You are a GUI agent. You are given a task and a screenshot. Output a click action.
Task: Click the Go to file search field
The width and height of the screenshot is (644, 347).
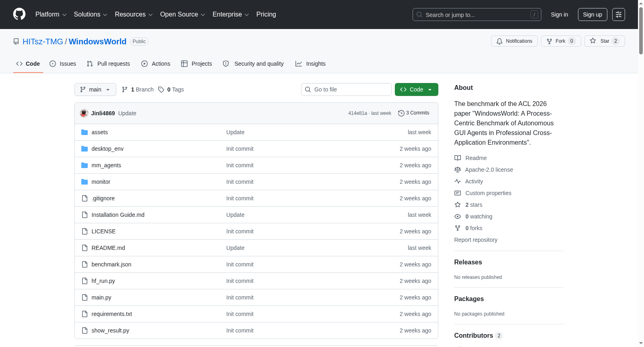click(346, 89)
